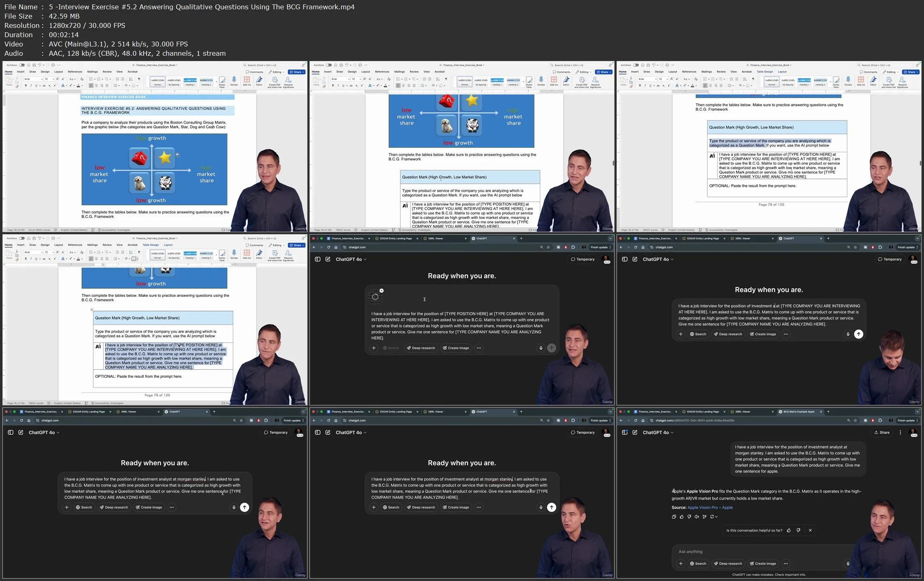The width and height of the screenshot is (924, 581).
Task: Click Format Painter brush in exercise-title Word frame
Action: coord(17,86)
